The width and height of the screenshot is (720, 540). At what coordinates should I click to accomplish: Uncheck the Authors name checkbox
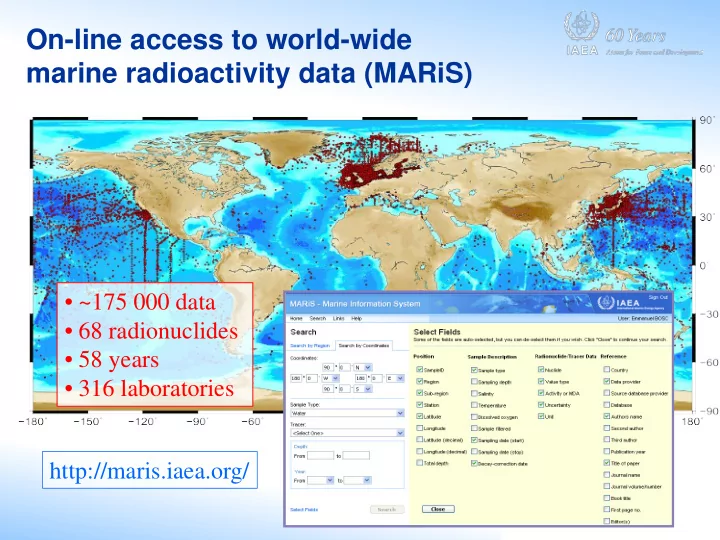607,416
